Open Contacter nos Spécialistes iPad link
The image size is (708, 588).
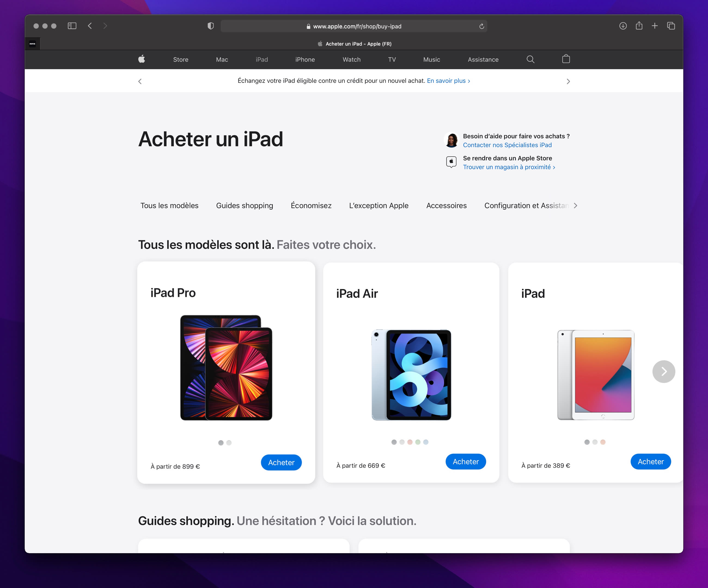[x=507, y=145]
